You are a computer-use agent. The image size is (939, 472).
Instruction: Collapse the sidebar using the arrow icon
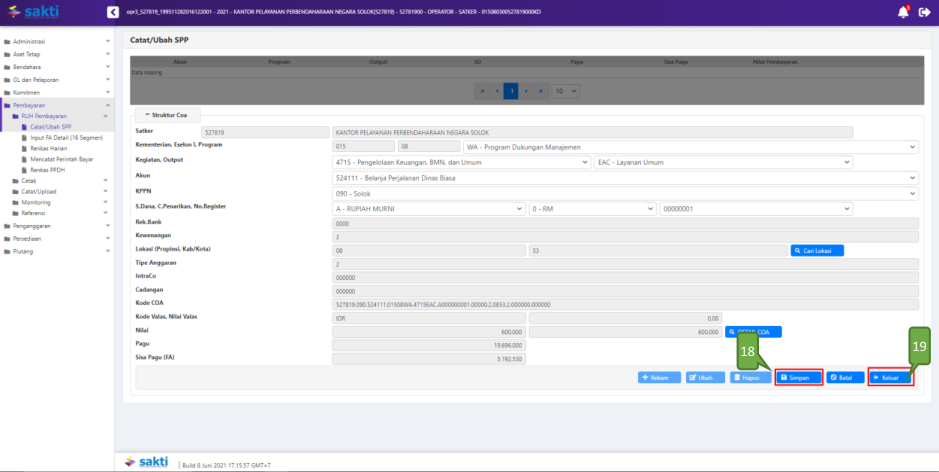112,12
